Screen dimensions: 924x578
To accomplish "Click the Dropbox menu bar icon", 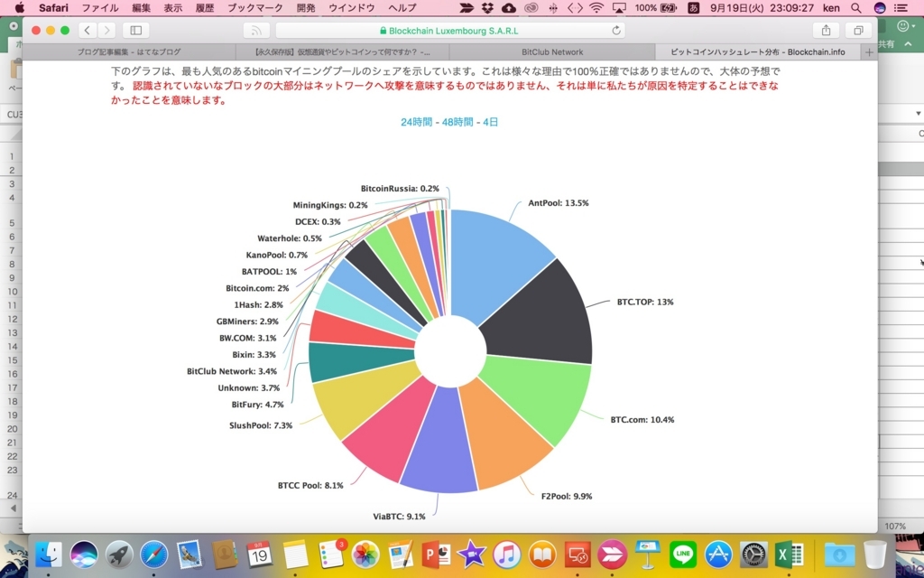I will pyautogui.click(x=487, y=7).
